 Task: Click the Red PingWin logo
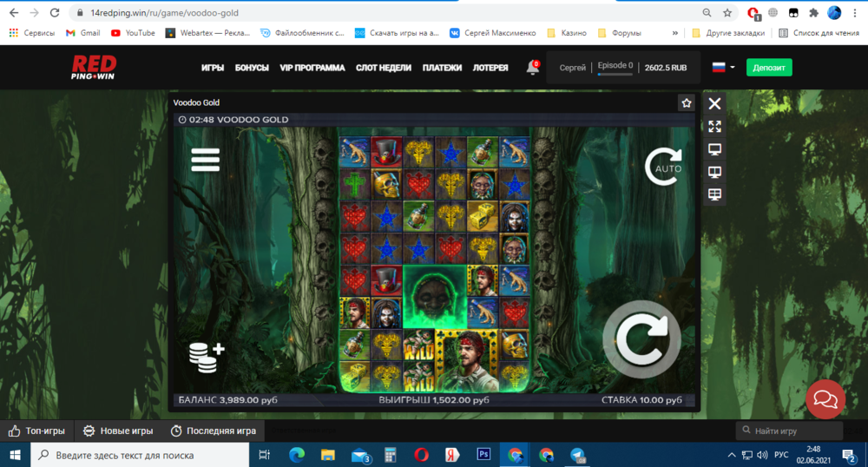coord(94,68)
